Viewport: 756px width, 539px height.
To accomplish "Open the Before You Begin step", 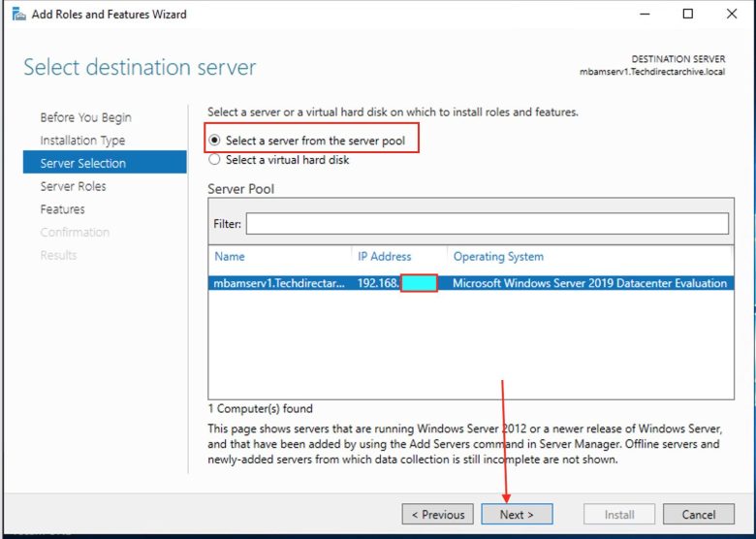I will click(x=86, y=117).
